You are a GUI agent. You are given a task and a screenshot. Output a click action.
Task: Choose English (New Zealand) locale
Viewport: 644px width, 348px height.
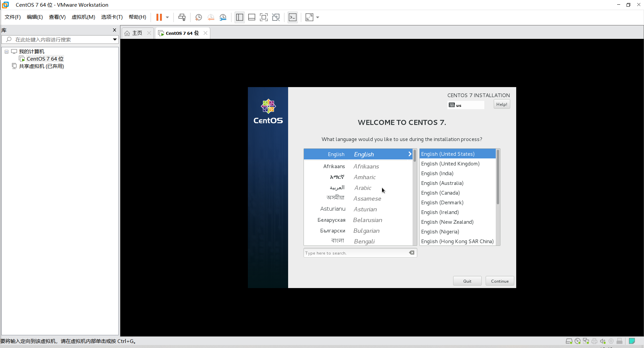(x=458, y=222)
